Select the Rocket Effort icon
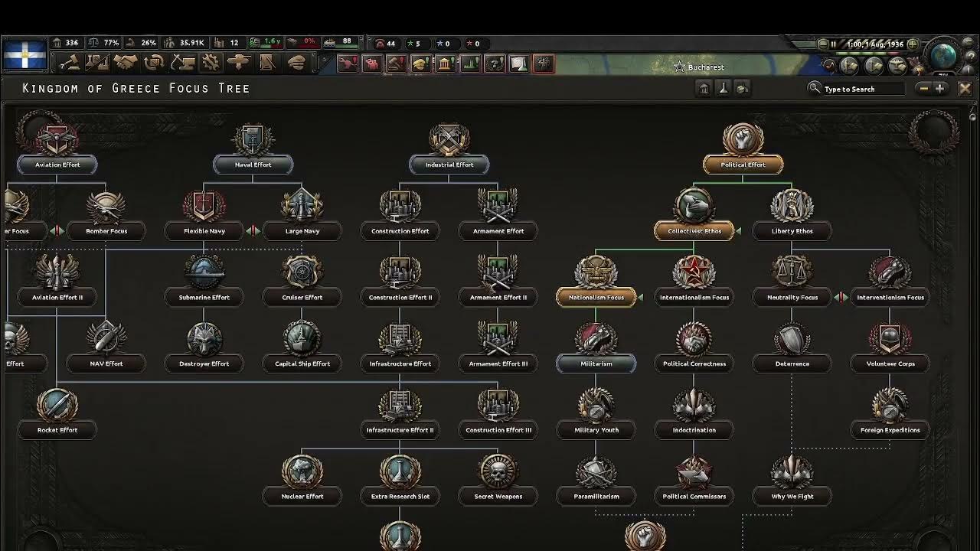This screenshot has height=551, width=980. pyautogui.click(x=57, y=404)
